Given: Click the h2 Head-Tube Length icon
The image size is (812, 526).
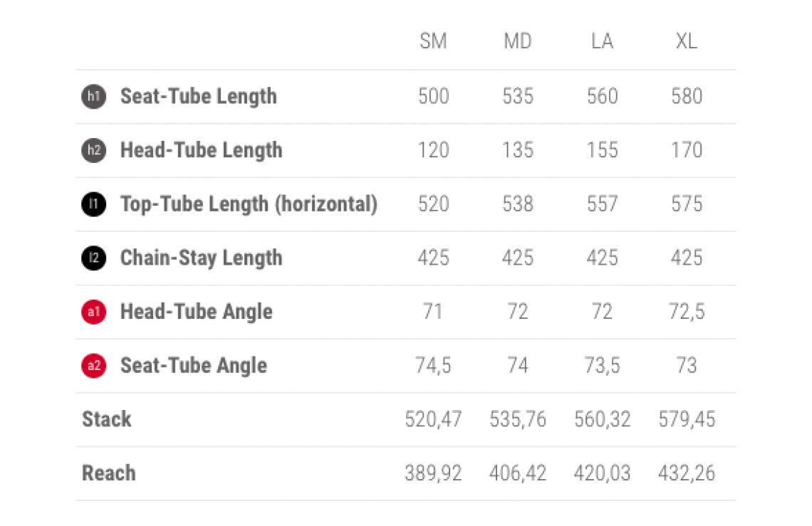Looking at the screenshot, I should coord(93,151).
